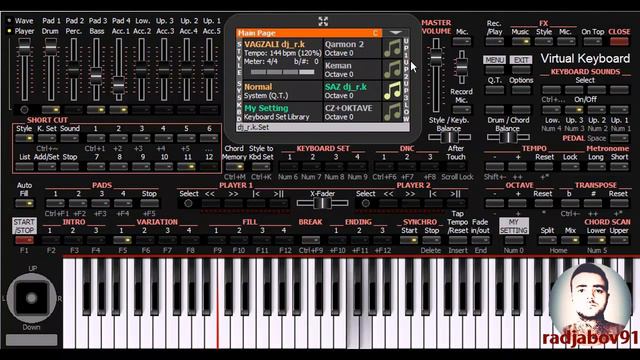Click the pitch joystick pad
Viewport: 640px width, 360px height.
(x=31, y=298)
